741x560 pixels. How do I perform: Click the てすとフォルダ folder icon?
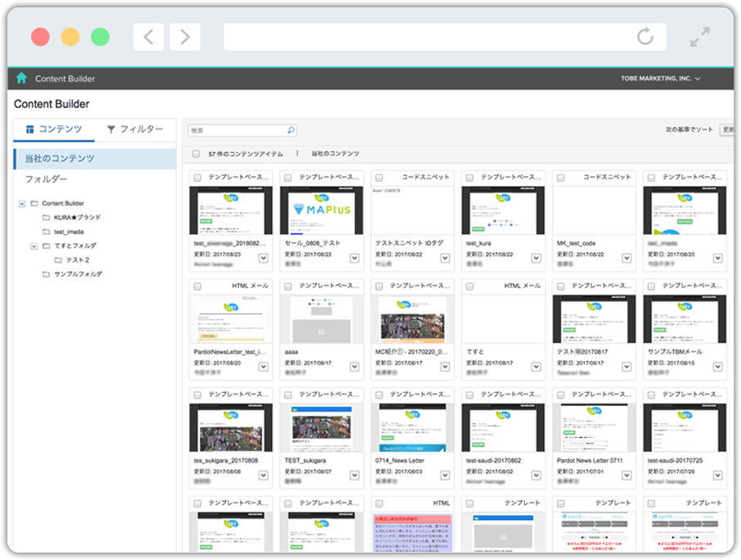tap(46, 246)
